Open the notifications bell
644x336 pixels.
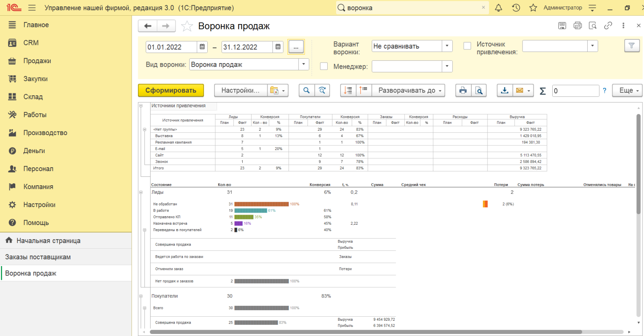(498, 8)
